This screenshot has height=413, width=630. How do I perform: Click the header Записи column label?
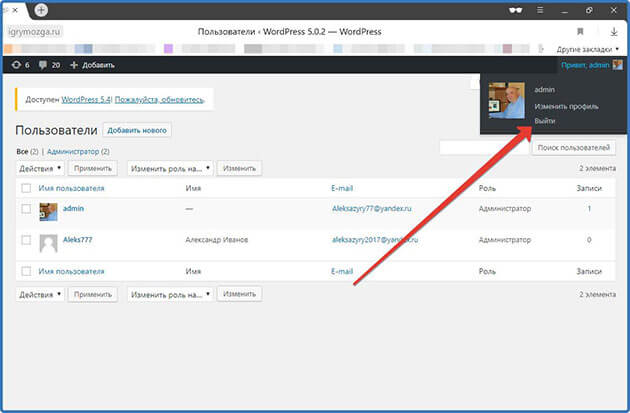click(x=589, y=188)
